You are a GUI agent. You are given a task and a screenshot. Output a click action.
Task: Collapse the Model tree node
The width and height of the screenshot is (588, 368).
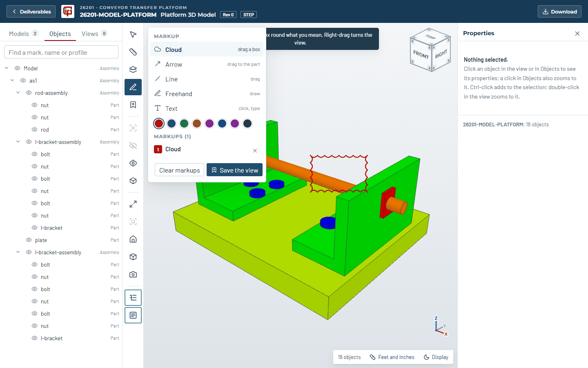coord(7,68)
